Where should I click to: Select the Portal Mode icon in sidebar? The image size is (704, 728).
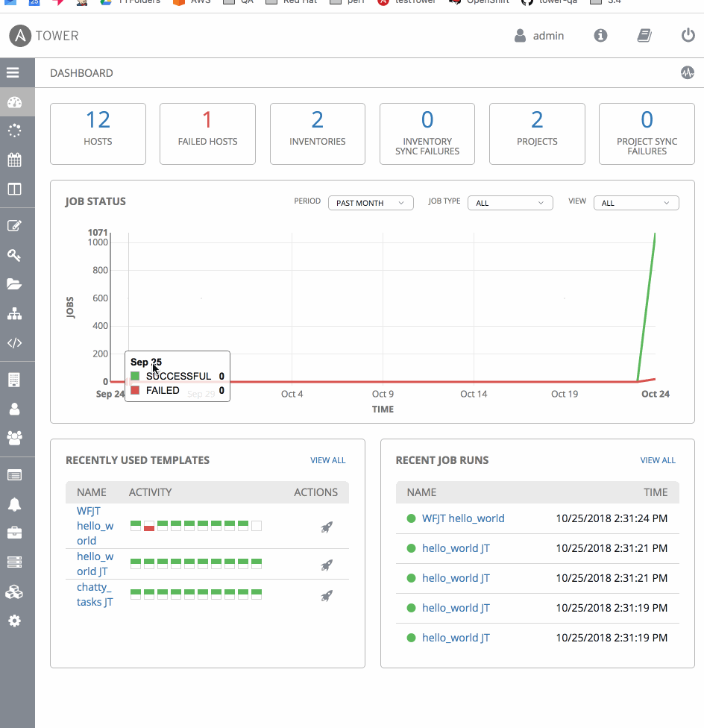pos(17,189)
